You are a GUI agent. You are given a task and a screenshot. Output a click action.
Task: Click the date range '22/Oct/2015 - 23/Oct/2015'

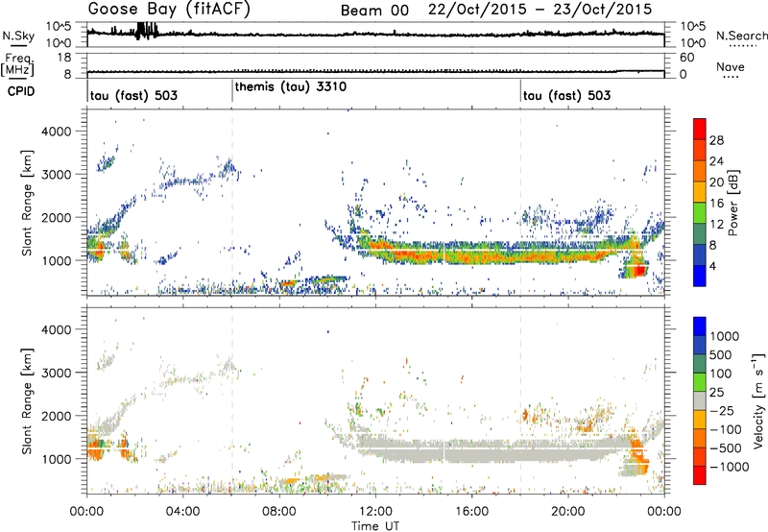540,10
